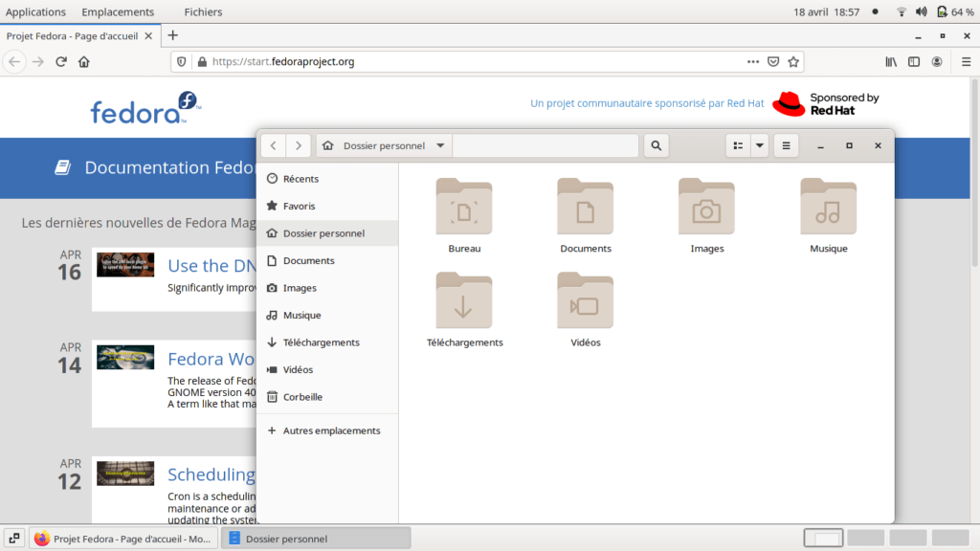
Task: Bookmark this page with star icon
Action: tap(793, 62)
